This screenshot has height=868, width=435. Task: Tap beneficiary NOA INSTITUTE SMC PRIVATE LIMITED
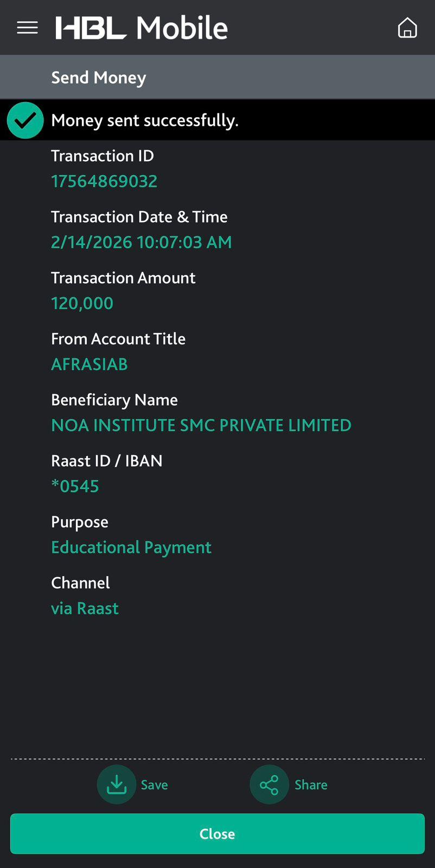point(201,425)
